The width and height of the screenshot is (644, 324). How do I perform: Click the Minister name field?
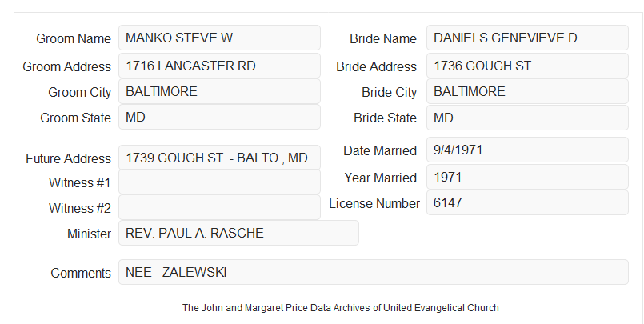click(238, 233)
